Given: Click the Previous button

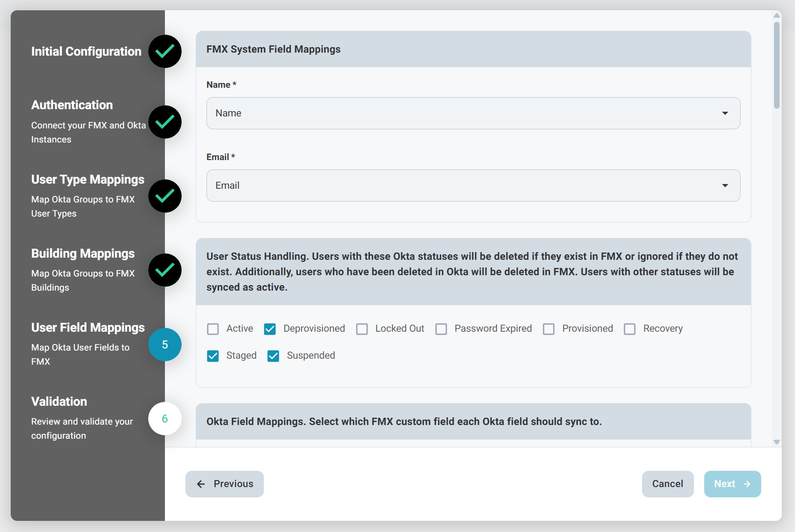Looking at the screenshot, I should pyautogui.click(x=224, y=484).
